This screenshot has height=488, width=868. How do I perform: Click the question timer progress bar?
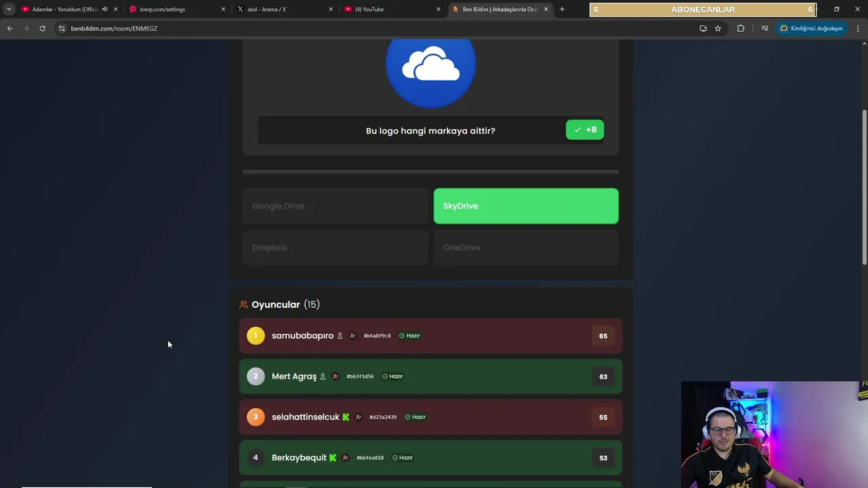tap(431, 172)
